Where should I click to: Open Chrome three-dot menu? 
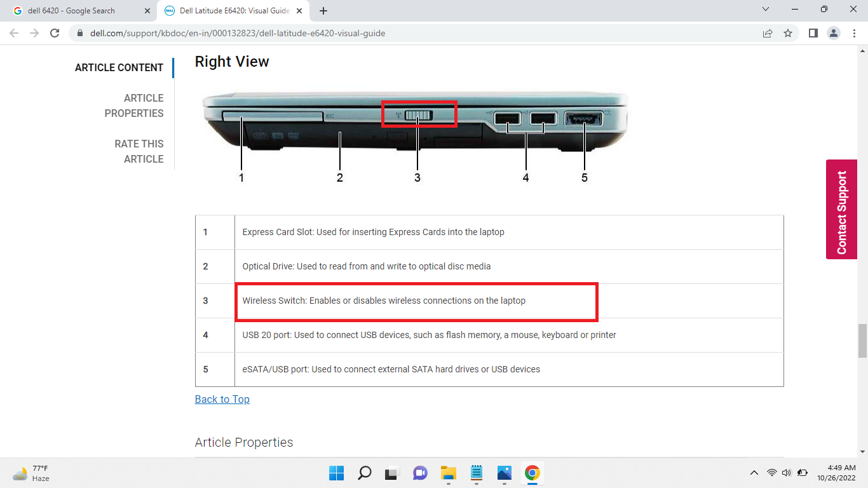coord(854,33)
